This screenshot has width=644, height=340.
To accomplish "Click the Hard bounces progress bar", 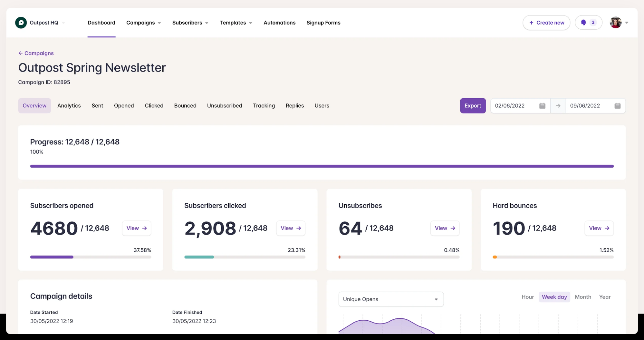I will pos(553,257).
